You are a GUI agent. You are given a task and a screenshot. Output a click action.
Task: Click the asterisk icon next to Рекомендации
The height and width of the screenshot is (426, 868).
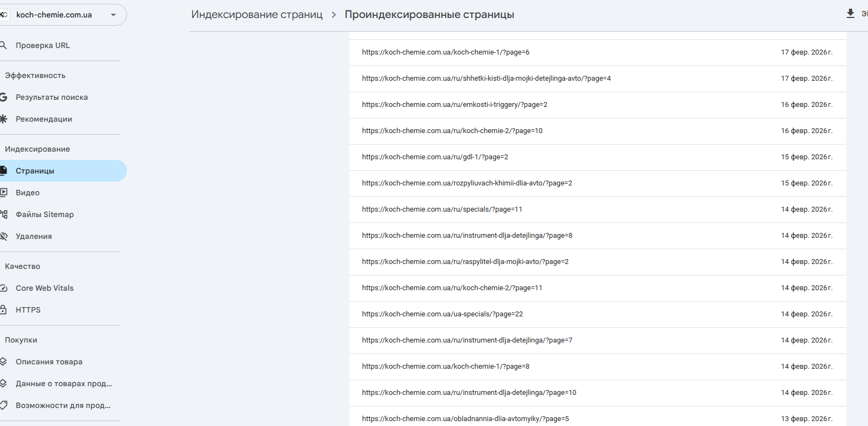tap(3, 119)
